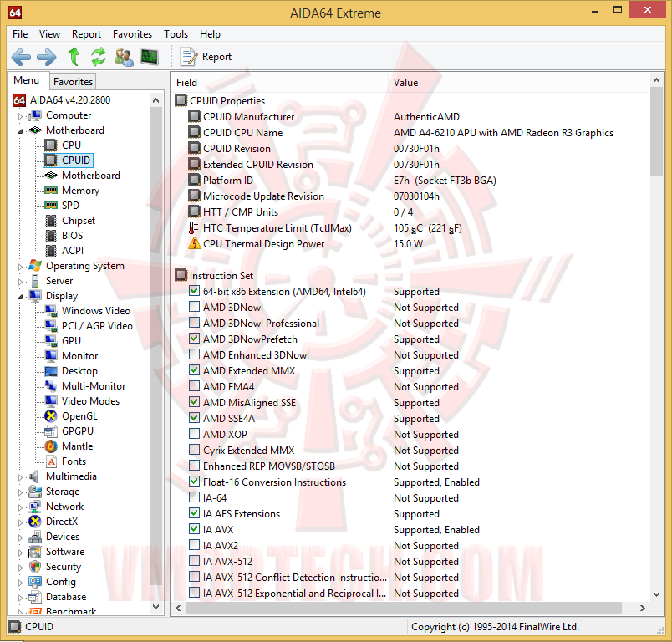
Task: Open the users/manage report icon
Action: tap(124, 57)
